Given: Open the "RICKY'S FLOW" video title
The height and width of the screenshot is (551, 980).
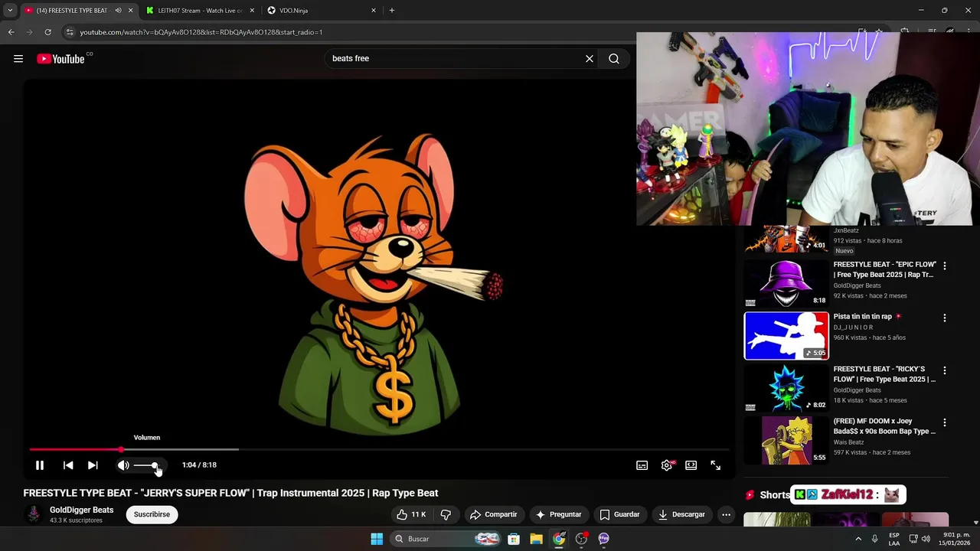Looking at the screenshot, I should click(884, 374).
